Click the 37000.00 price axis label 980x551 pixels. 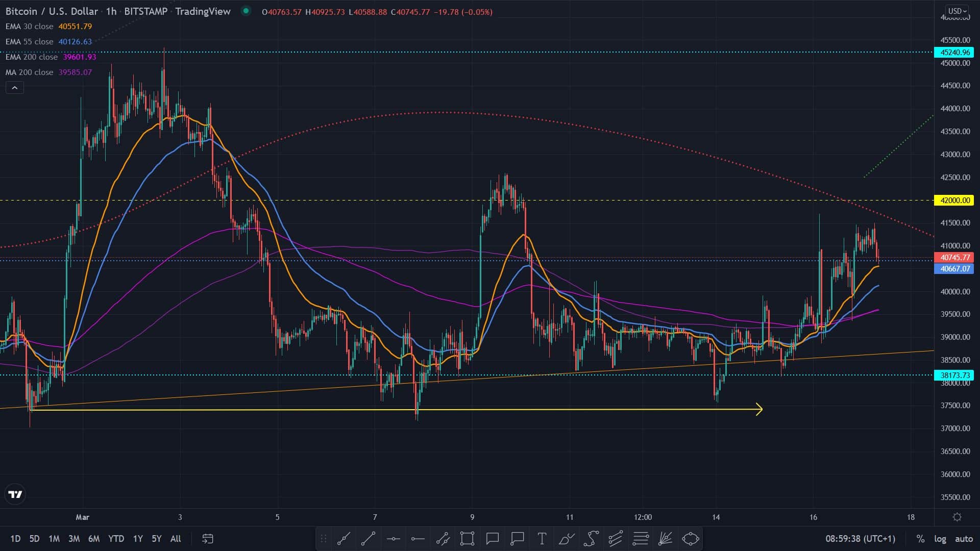pyautogui.click(x=955, y=428)
